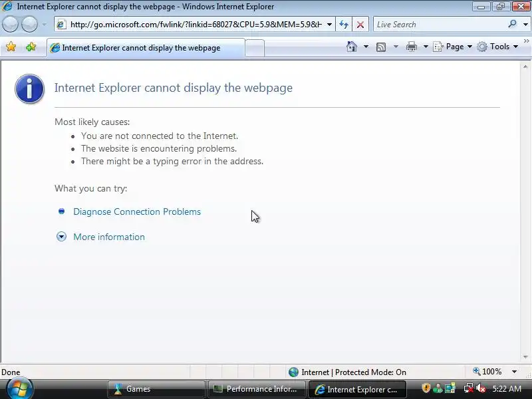Viewport: 532px width, 399px height.
Task: Expand the More information section
Action: [x=61, y=237]
